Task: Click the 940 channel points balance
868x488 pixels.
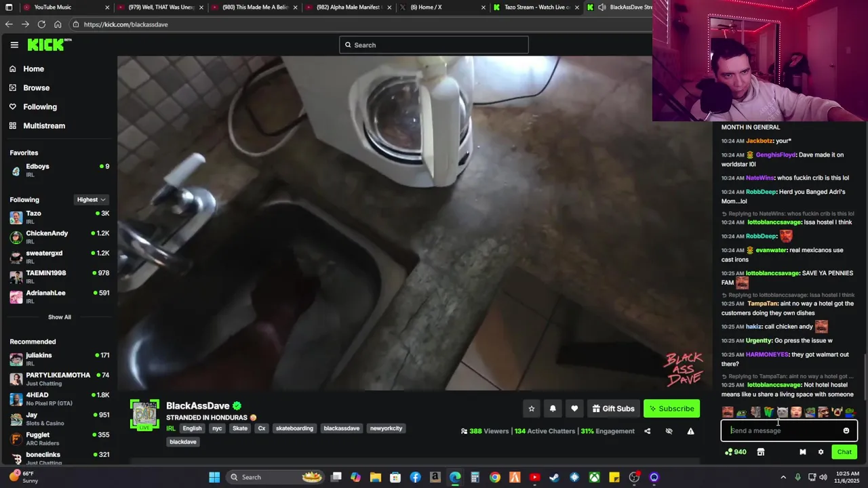Action: [736, 452]
